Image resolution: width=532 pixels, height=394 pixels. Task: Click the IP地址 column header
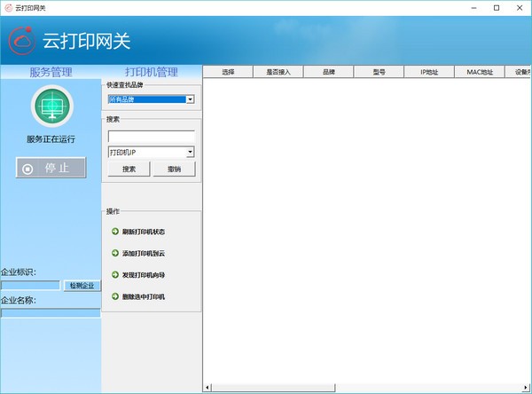(x=428, y=72)
